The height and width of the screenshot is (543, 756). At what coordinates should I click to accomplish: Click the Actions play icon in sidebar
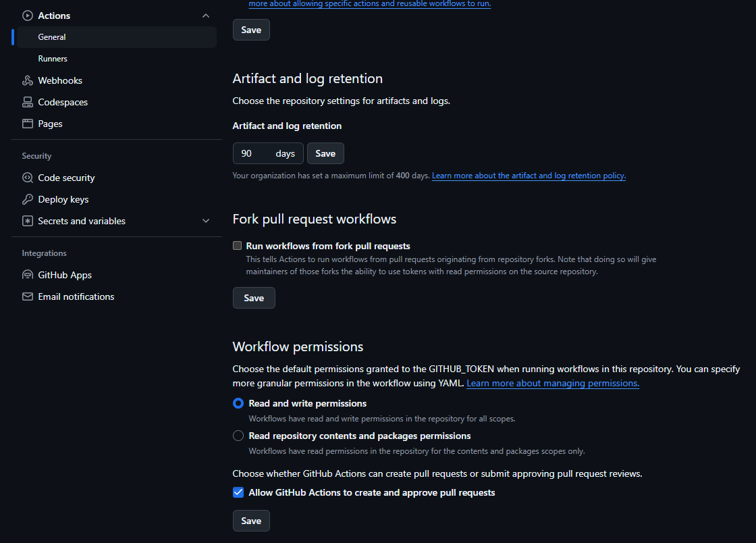(27, 15)
